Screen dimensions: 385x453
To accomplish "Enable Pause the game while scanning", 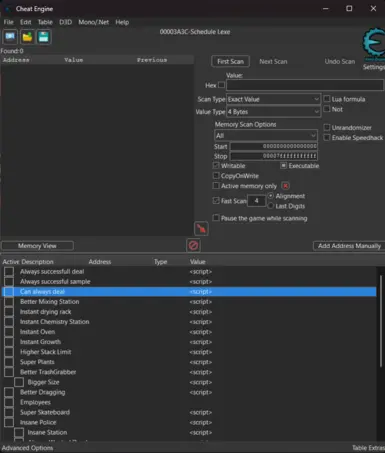I will click(216, 218).
